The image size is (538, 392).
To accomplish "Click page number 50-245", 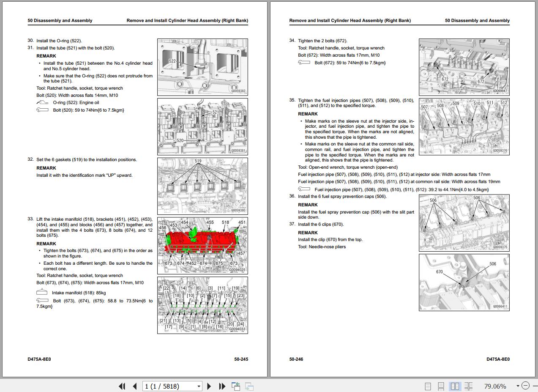I will pos(241,359).
